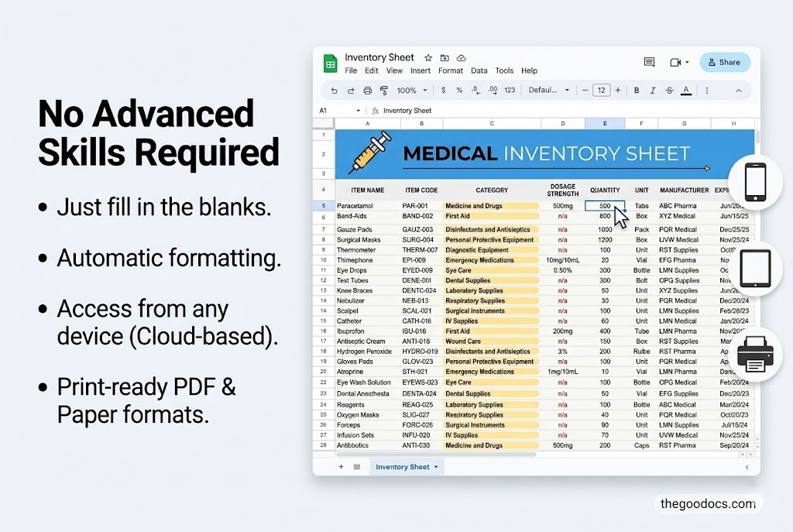Click the Undo icon in the toolbar

click(334, 91)
